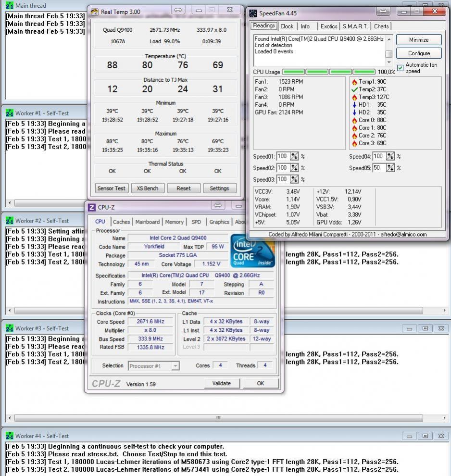The image size is (451, 476).
Task: Open the Charts tab in SpeedFan
Action: point(381,26)
